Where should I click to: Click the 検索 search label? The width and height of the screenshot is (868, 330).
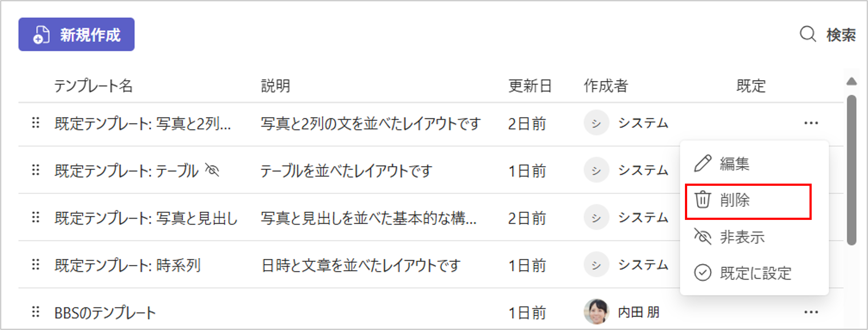pyautogui.click(x=841, y=35)
